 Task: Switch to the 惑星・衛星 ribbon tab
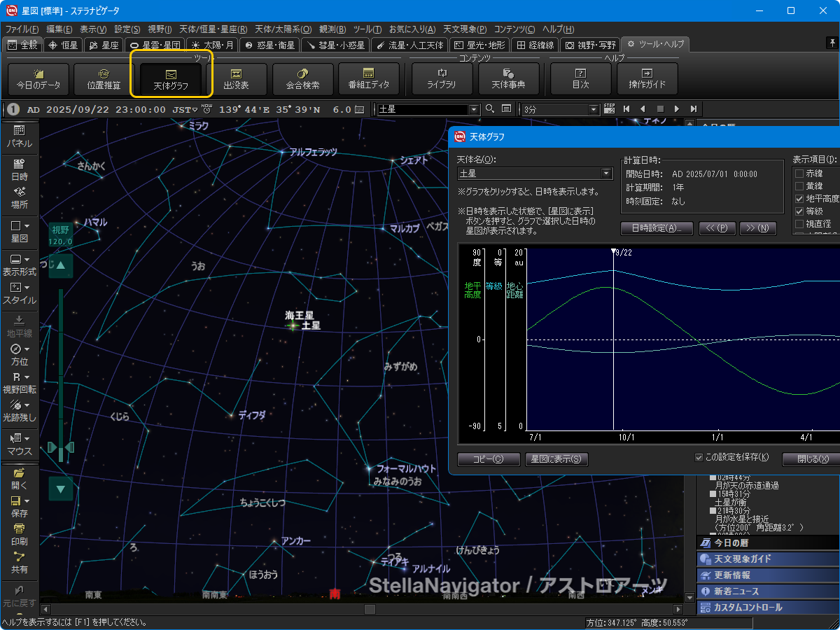click(269, 45)
